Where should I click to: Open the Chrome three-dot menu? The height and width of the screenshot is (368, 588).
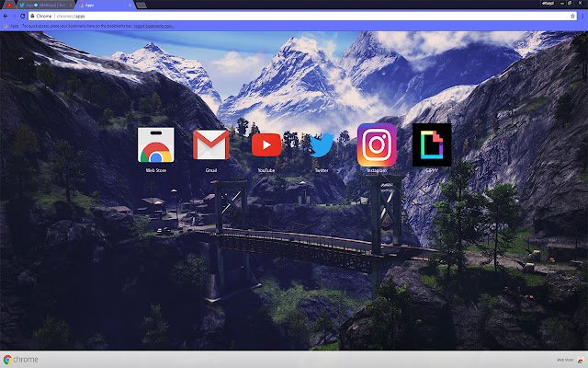pos(582,17)
